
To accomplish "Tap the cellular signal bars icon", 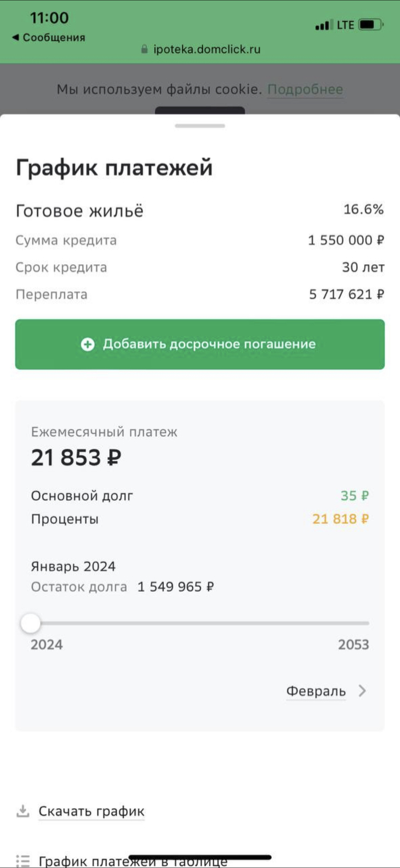I will pos(322,25).
